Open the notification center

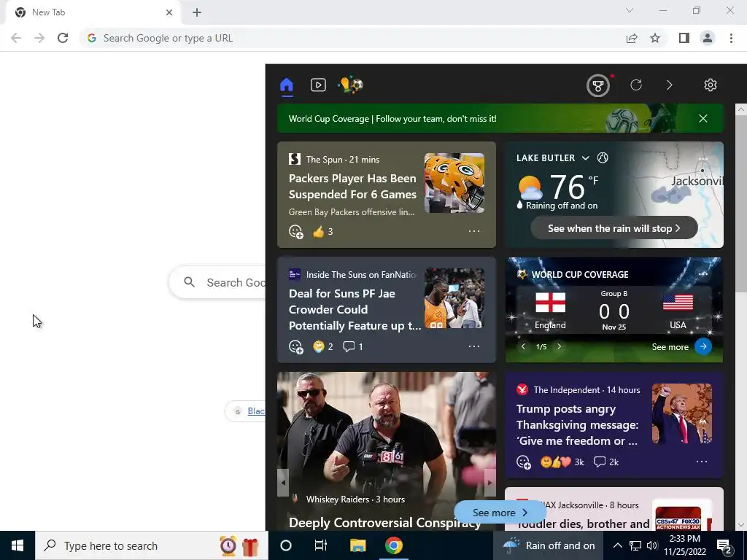724,546
